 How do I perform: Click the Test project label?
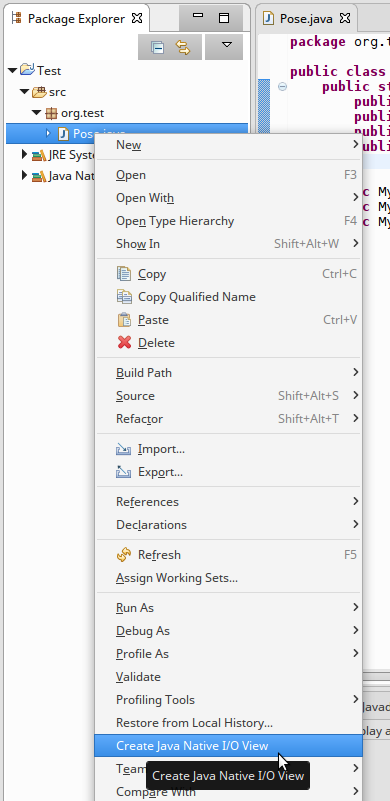tap(49, 71)
